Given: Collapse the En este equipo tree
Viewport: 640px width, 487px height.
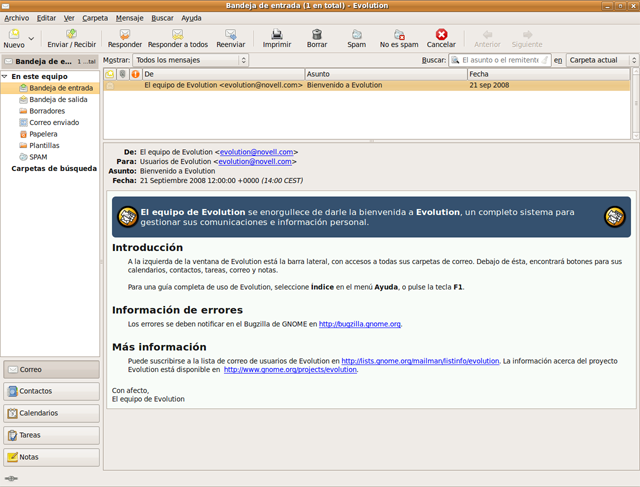Looking at the screenshot, I should pos(5,76).
